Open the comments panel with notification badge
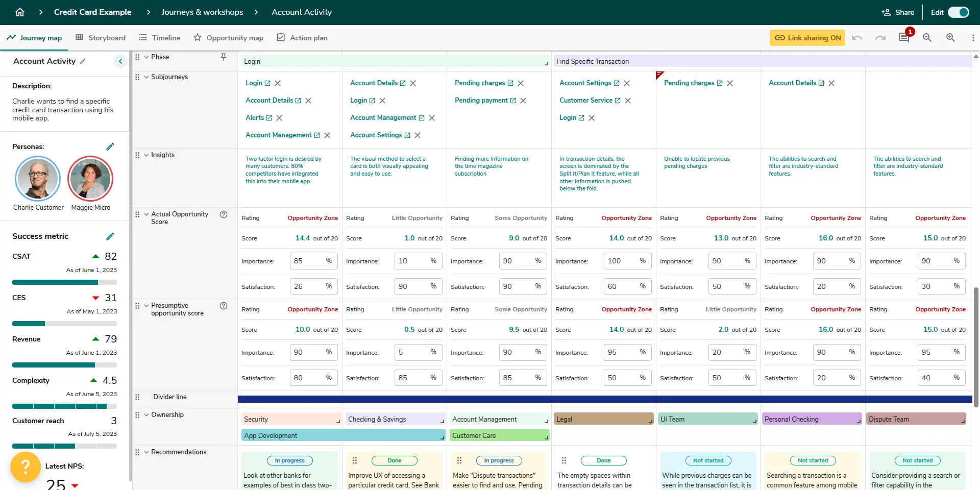 click(x=904, y=37)
